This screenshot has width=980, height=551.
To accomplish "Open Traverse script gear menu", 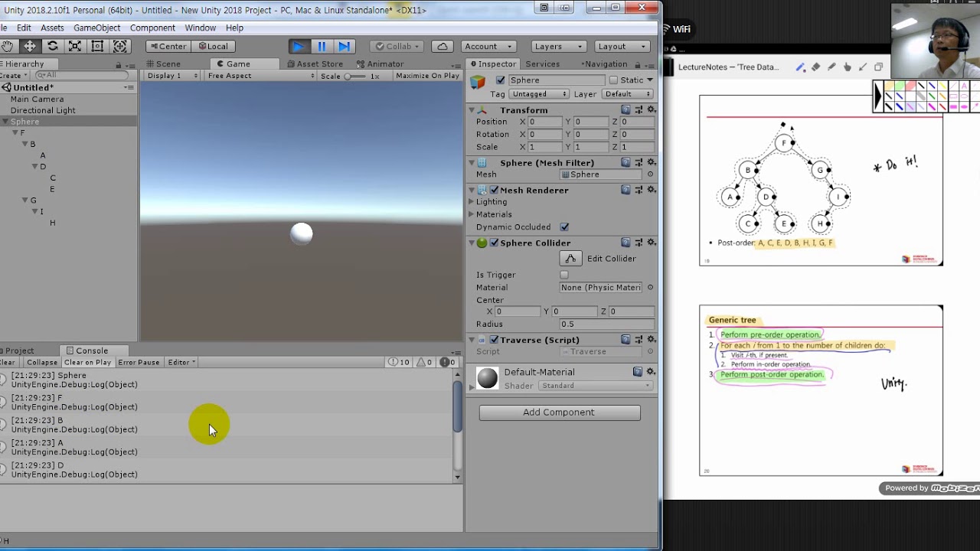I will tap(652, 339).
